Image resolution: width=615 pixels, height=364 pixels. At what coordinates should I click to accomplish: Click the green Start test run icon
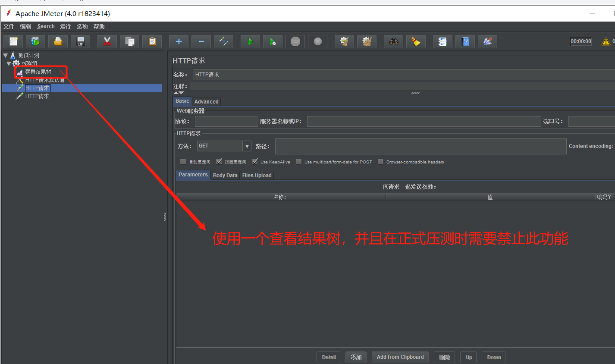(250, 41)
